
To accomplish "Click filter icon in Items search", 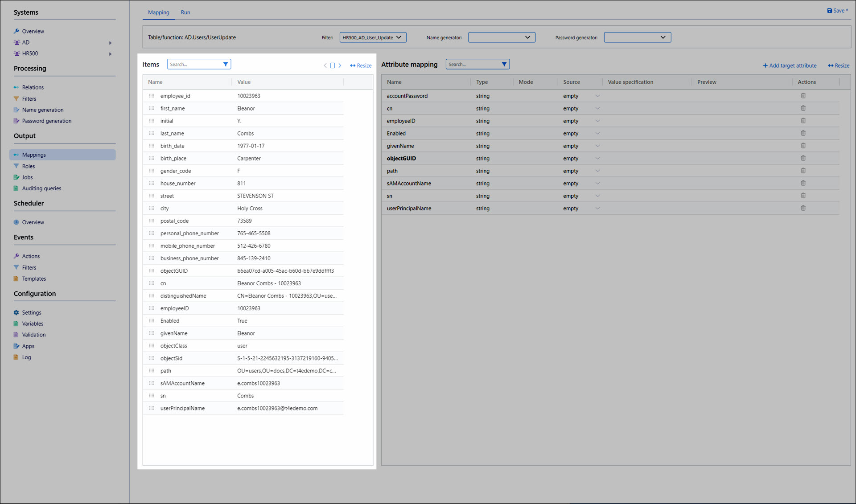I will tap(226, 64).
